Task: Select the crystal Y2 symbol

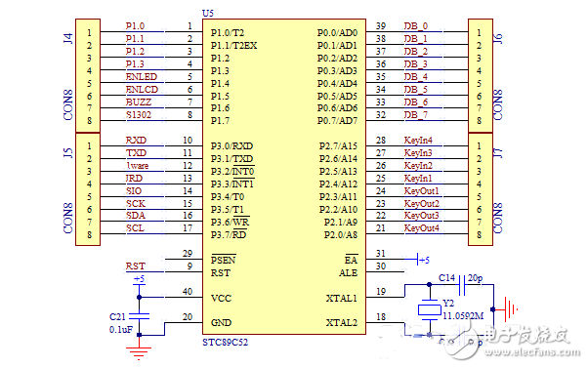Action: [430, 309]
